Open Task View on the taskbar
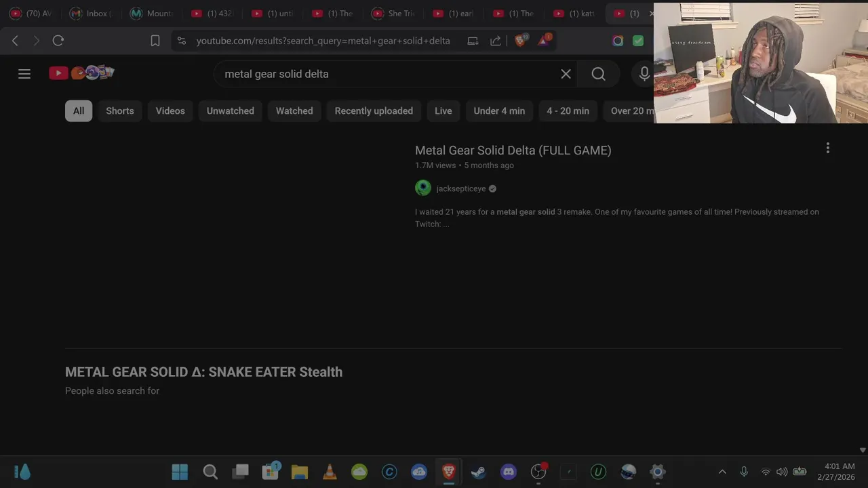This screenshot has width=868, height=488. 240,472
